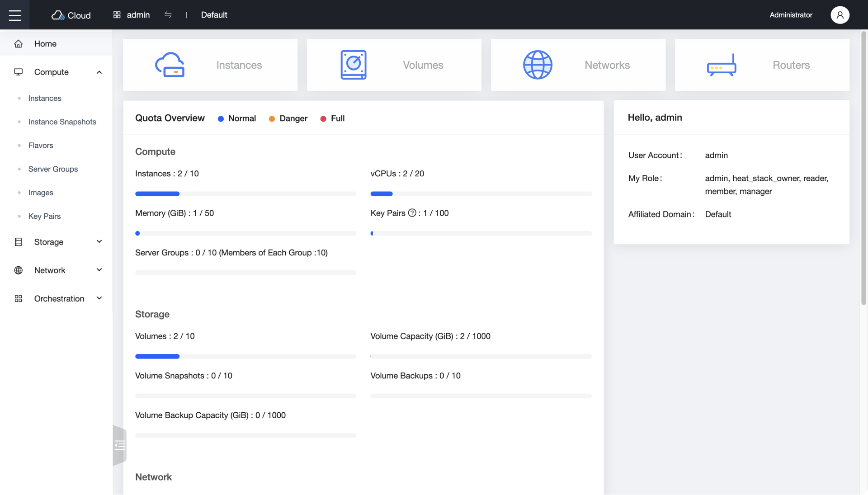Click the Volumes card label

click(x=423, y=65)
